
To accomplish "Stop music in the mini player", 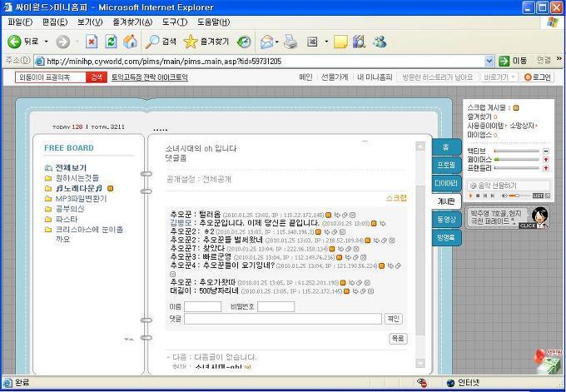I will pyautogui.click(x=478, y=196).
